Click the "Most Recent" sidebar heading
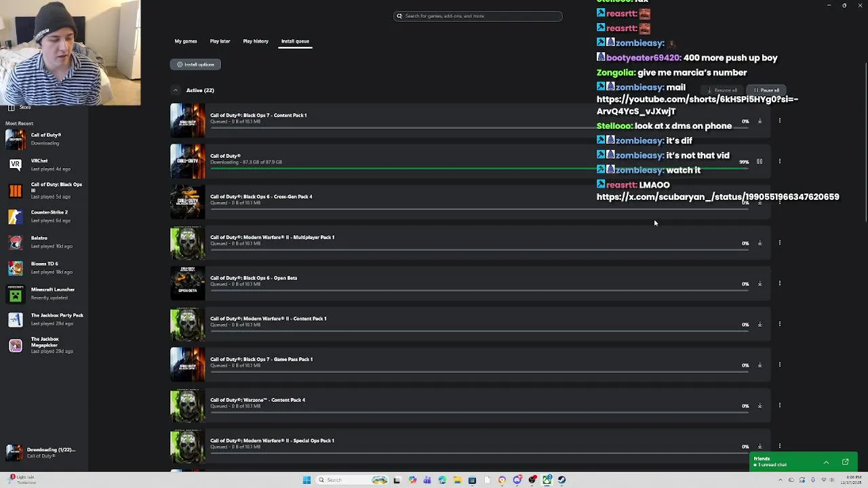The height and width of the screenshot is (488, 868). tap(19, 123)
